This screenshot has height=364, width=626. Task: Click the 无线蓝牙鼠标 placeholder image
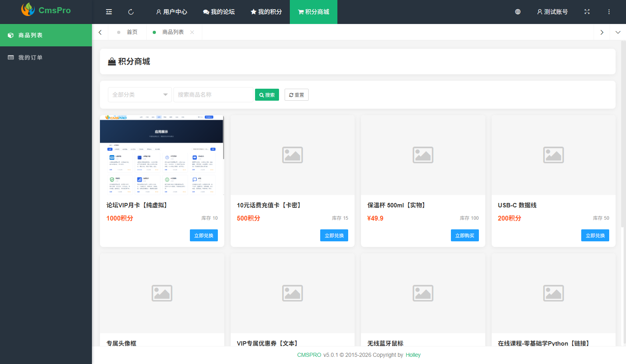pyautogui.click(x=423, y=293)
